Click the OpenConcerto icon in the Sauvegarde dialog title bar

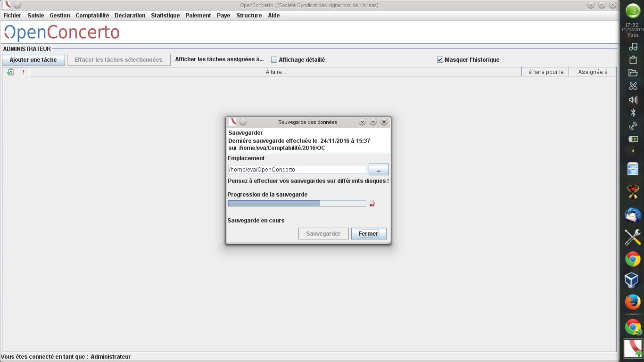coord(232,122)
